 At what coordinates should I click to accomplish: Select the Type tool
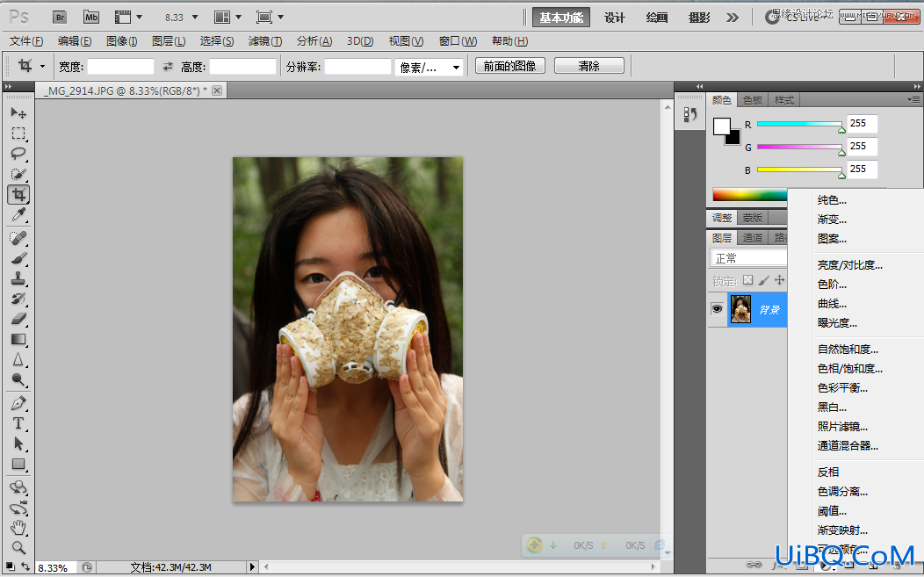tap(18, 423)
